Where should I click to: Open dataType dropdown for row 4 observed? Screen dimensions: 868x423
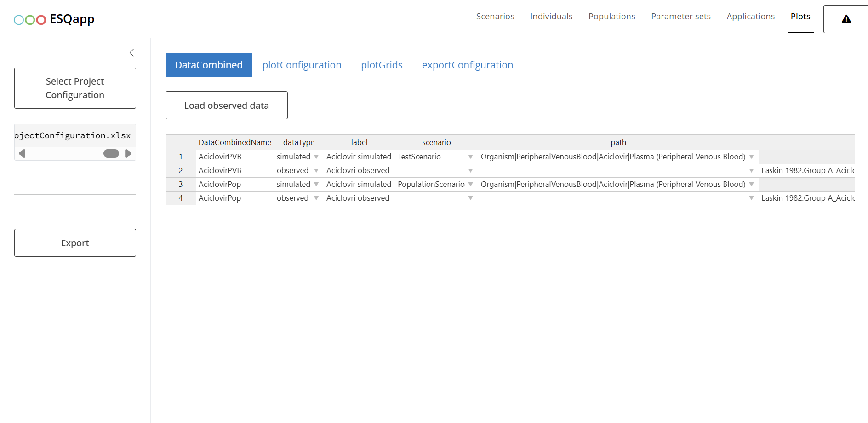coord(316,198)
